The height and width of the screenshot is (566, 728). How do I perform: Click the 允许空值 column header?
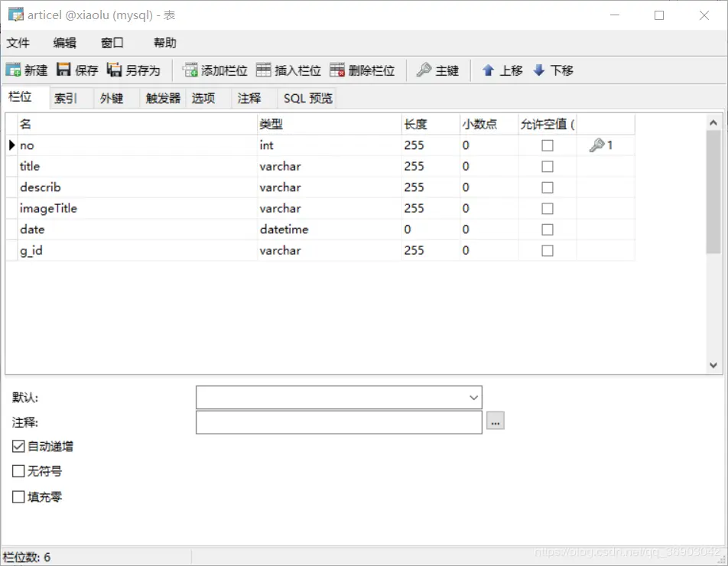pos(548,124)
